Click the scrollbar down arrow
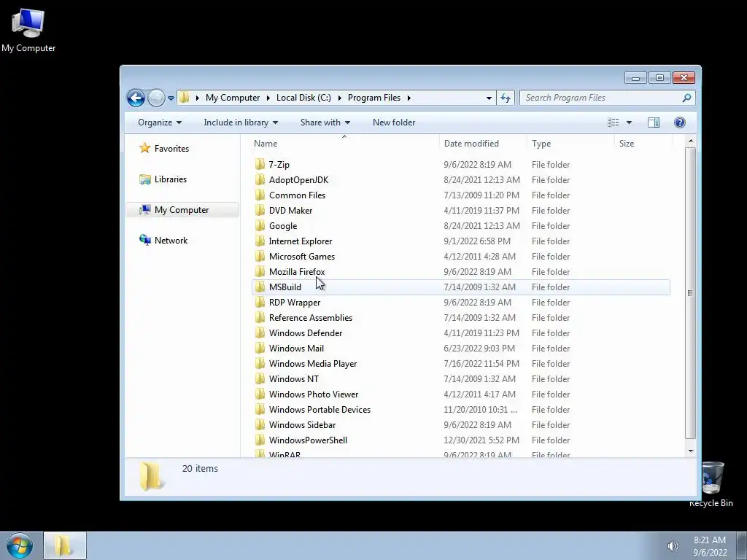747x560 pixels. tap(690, 451)
